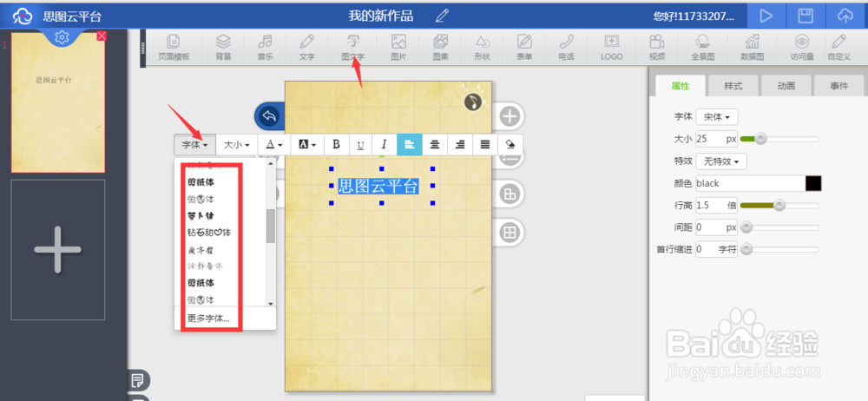Viewport: 868px width, 401px height.
Task: Click the 行高 1.5 input field
Action: [x=716, y=206]
